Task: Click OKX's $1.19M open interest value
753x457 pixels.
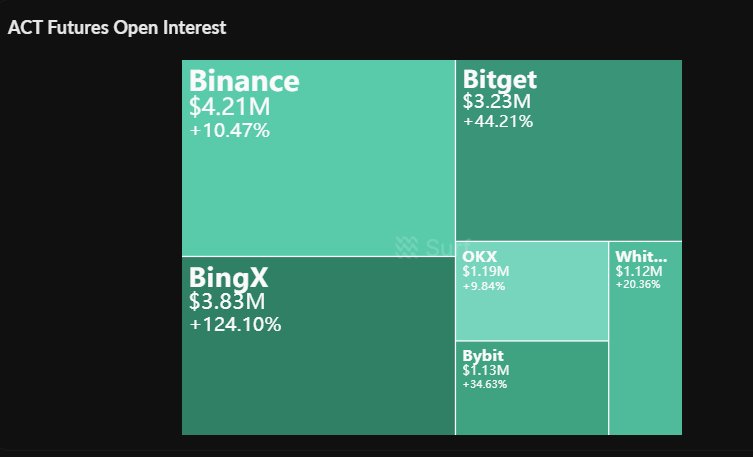Action: click(x=486, y=271)
